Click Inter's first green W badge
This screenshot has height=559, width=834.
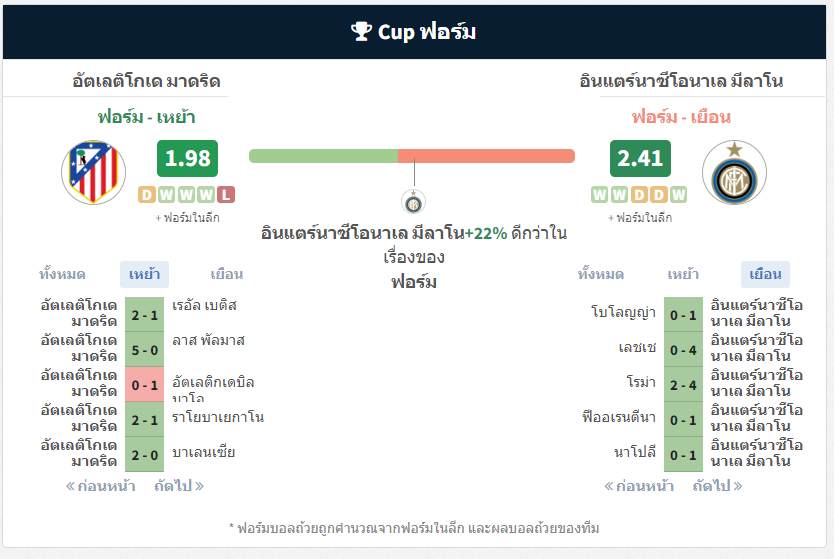point(599,194)
